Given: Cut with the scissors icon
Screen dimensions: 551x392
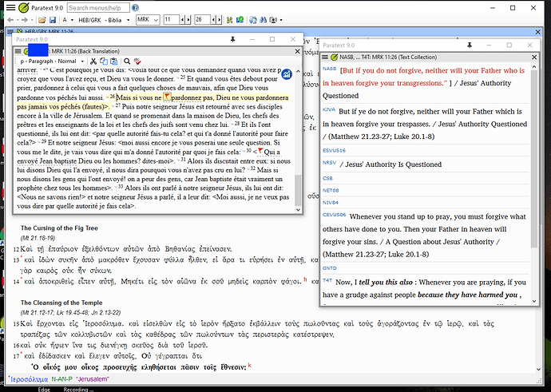Looking at the screenshot, I should point(93,61).
